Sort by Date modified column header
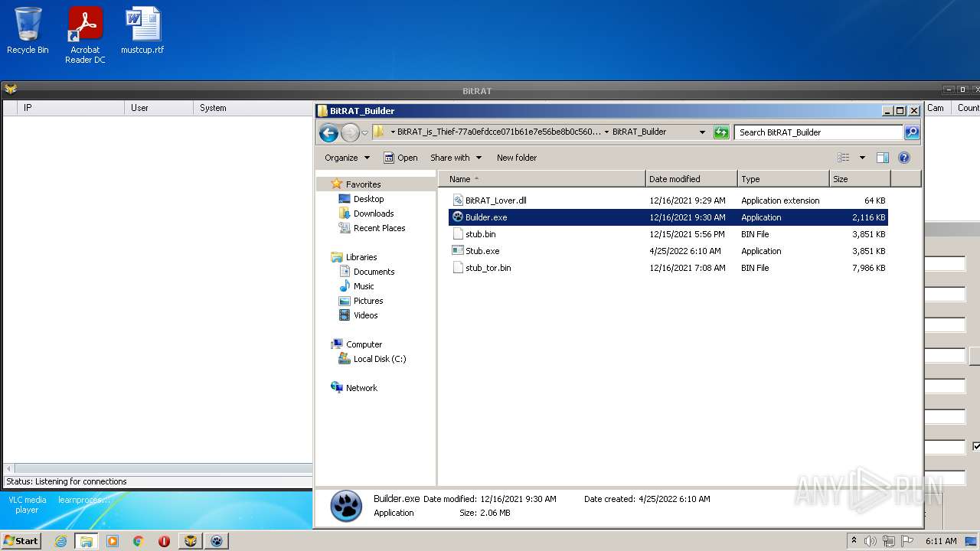 691,179
